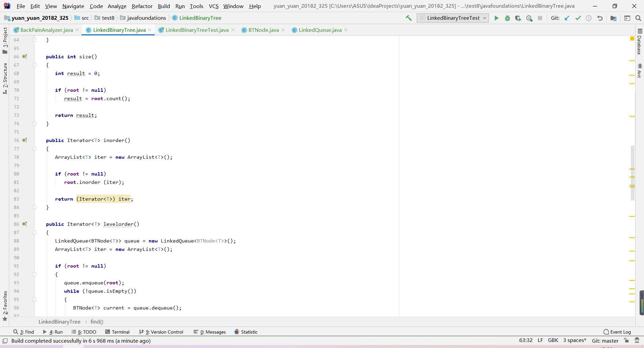Viewport: 644px width, 348px height.
Task: Open the TODO tool window
Action: click(84, 332)
